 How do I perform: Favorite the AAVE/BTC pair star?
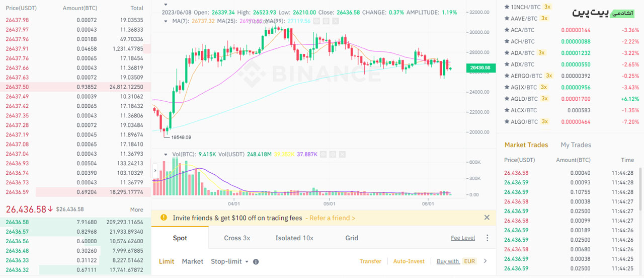pyautogui.click(x=507, y=19)
